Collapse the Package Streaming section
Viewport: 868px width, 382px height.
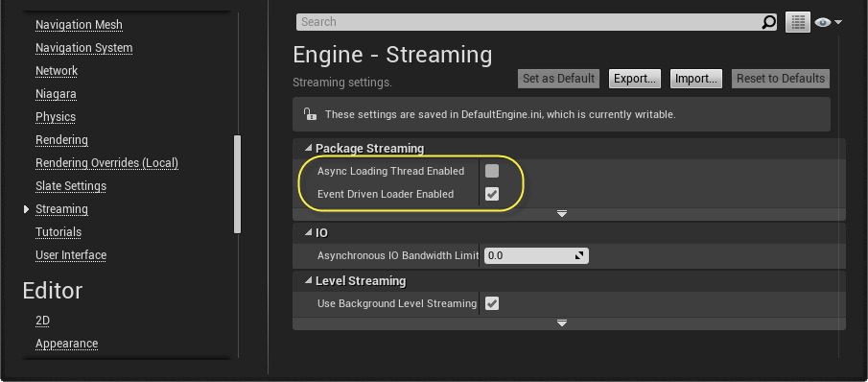pos(308,149)
